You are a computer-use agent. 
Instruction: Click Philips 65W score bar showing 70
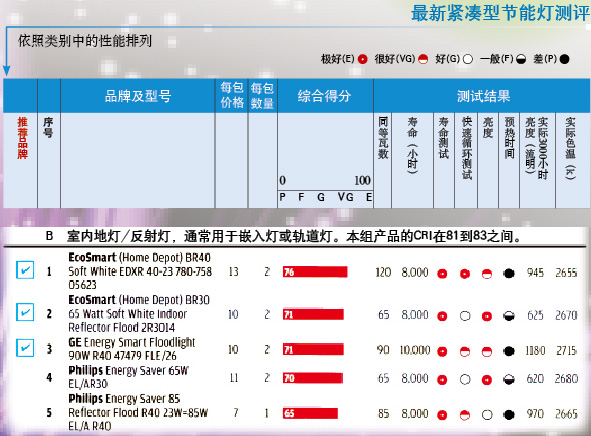(x=313, y=378)
